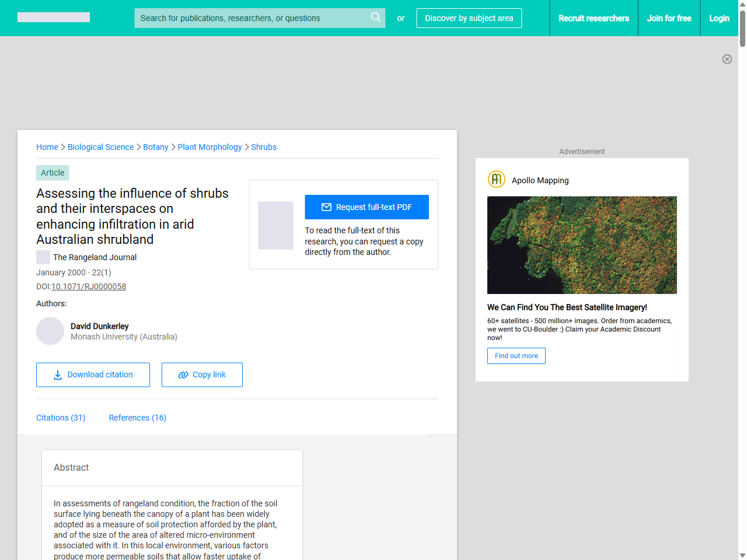Click Find out more in the advertisement
The image size is (747, 560).
516,356
